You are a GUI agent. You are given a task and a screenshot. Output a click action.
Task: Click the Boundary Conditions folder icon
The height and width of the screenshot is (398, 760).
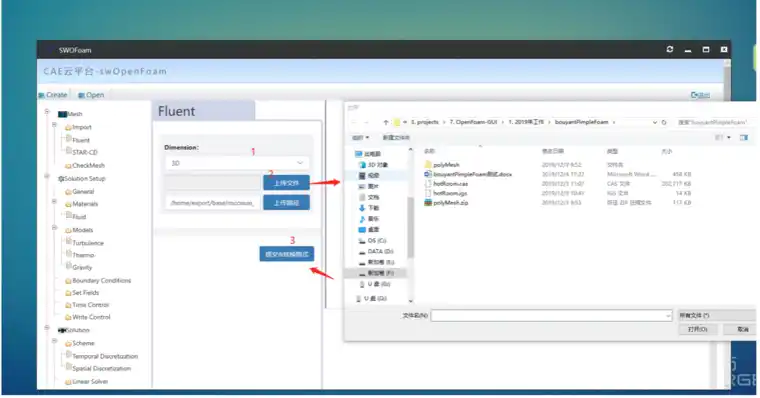tap(68, 281)
